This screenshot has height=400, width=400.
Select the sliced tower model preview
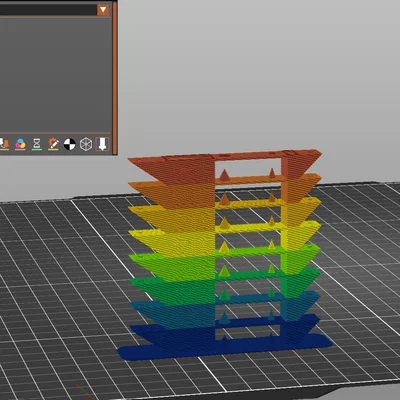click(x=225, y=254)
